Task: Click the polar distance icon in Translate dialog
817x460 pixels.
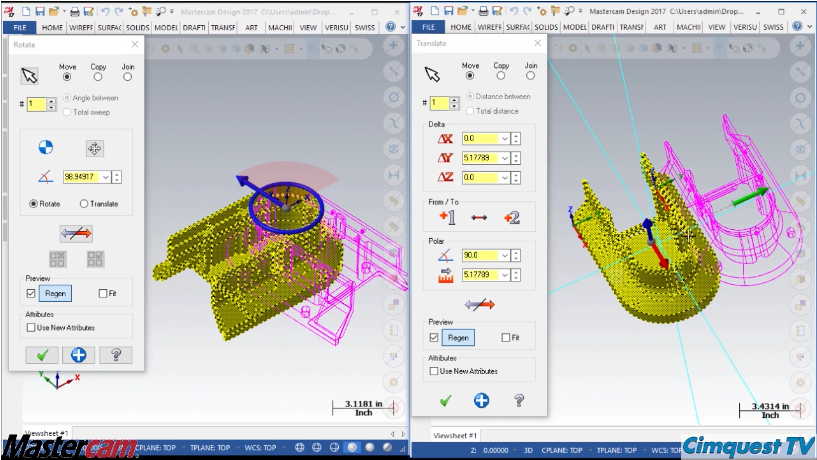Action: pos(445,275)
